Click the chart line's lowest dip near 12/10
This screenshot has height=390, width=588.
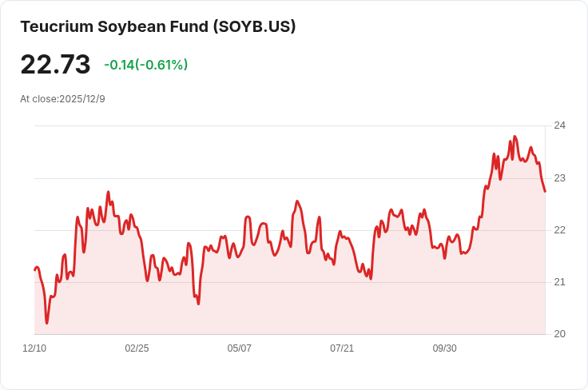pos(47,323)
